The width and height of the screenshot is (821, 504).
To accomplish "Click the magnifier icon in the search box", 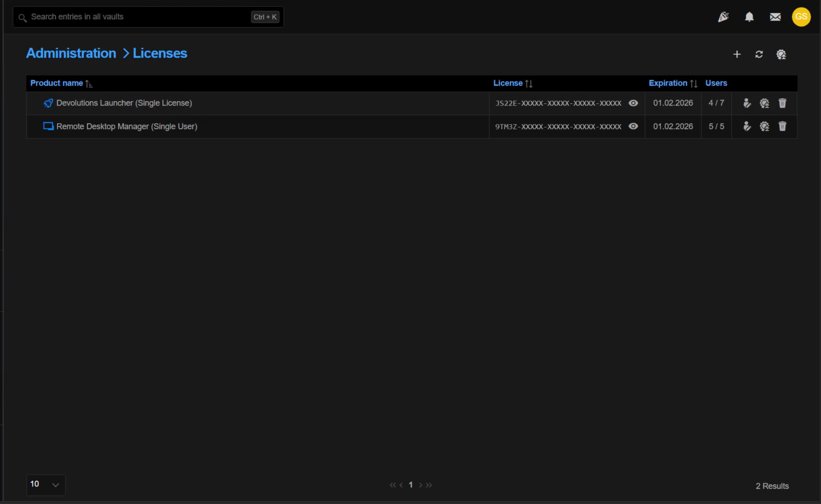I will (23, 18).
